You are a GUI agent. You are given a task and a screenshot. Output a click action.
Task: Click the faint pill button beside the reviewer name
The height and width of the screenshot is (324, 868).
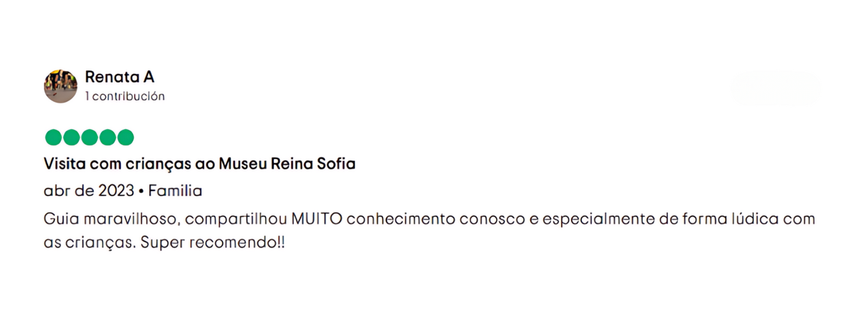[775, 89]
